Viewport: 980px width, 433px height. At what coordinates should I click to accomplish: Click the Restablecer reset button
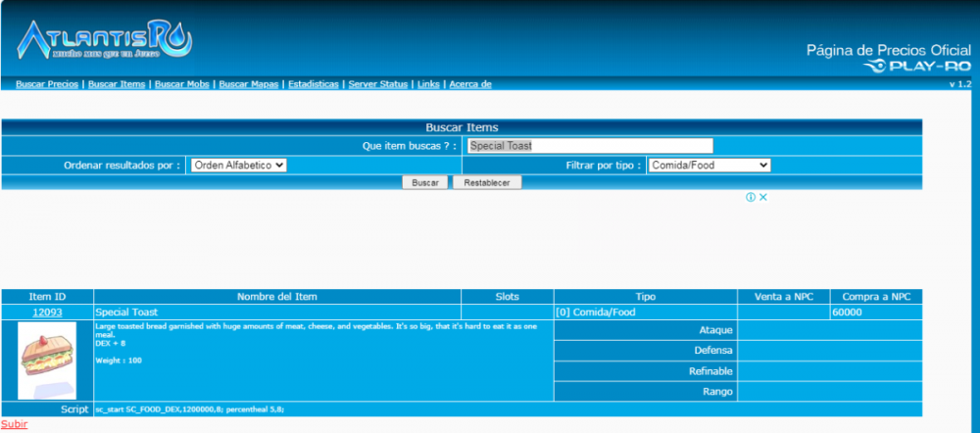pos(487,182)
